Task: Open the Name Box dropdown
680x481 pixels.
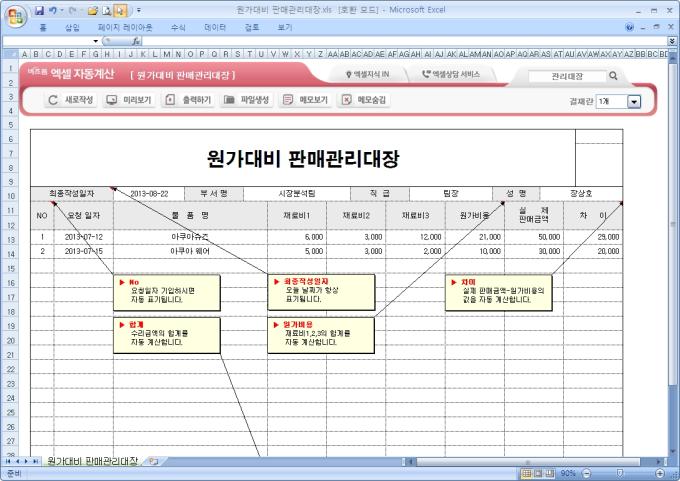Action: (x=95, y=41)
